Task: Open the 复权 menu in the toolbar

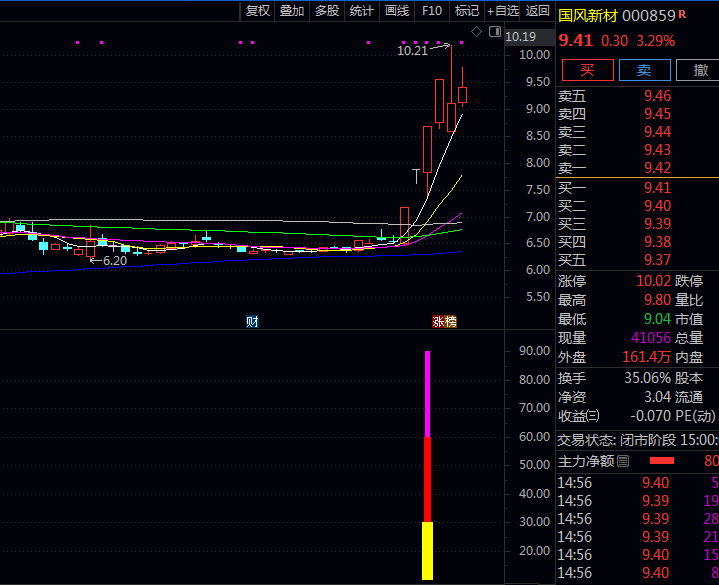Action: [258, 11]
